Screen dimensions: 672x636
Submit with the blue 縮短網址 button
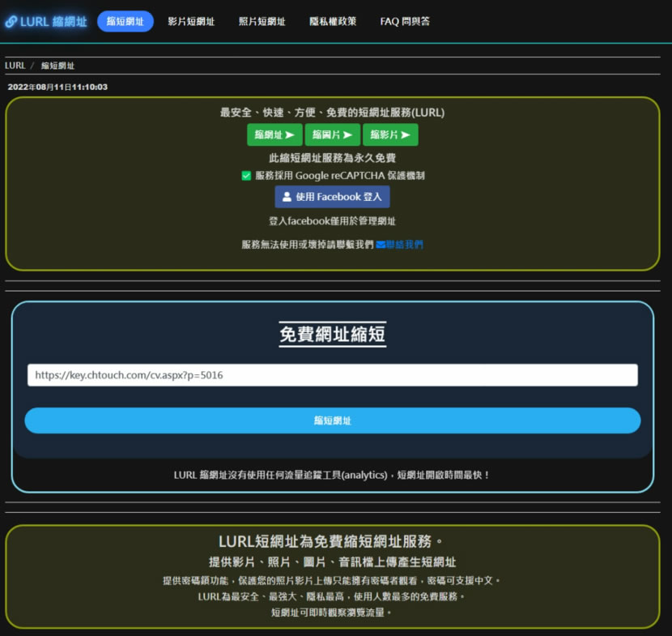pyautogui.click(x=333, y=420)
